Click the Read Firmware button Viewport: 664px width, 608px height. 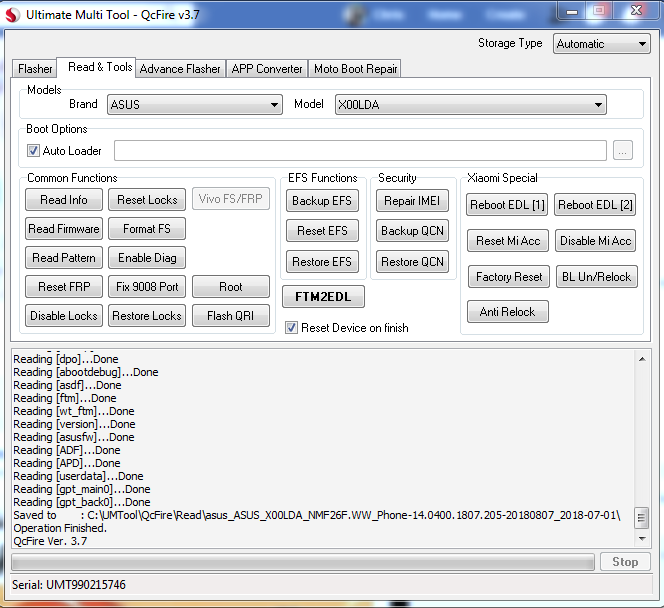pos(64,229)
